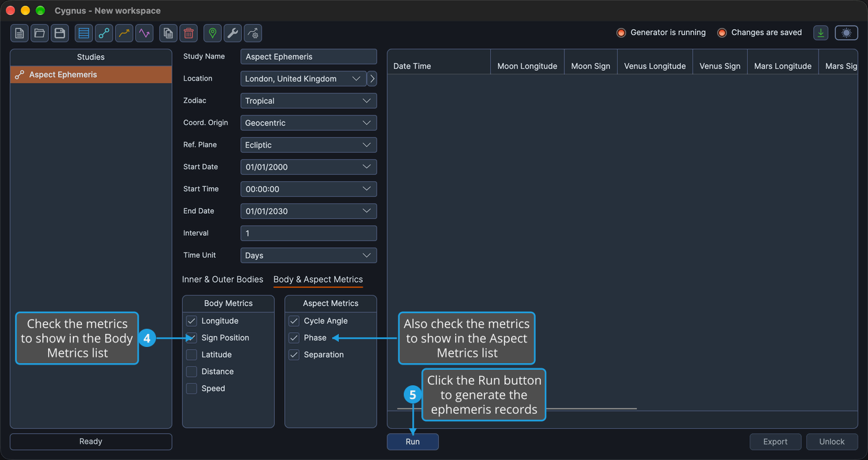The width and height of the screenshot is (868, 460).
Task: Click the Studies panel header
Action: click(x=91, y=57)
